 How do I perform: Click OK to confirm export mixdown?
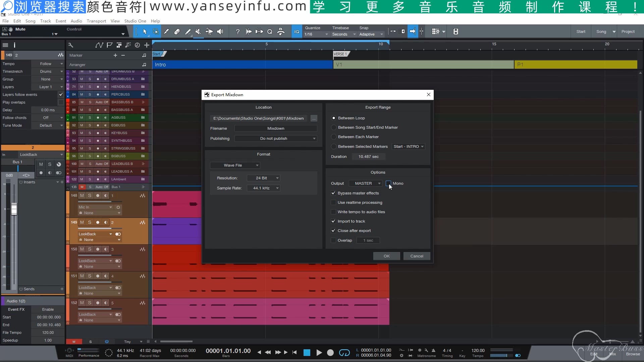pyautogui.click(x=386, y=256)
